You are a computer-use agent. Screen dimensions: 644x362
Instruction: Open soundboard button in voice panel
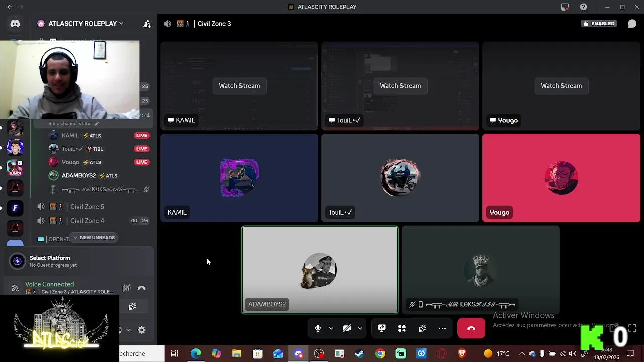click(132, 306)
